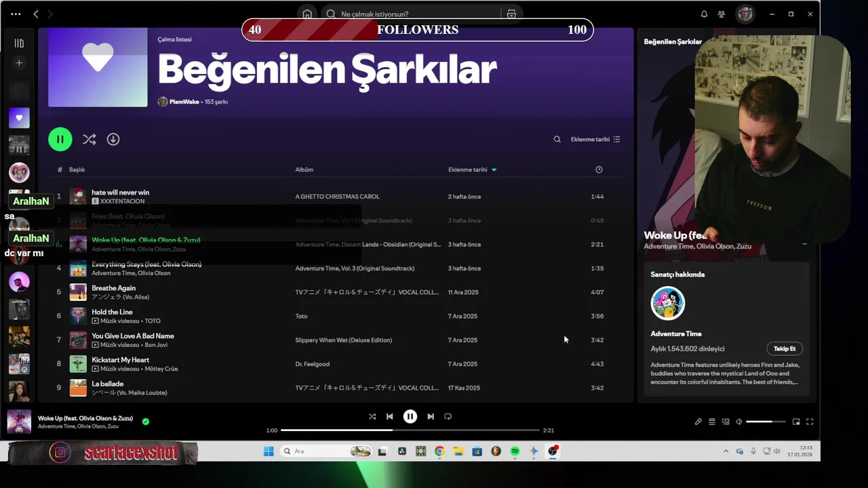Open Connect to a device icon
This screenshot has height=488, width=868.
pos(726,422)
